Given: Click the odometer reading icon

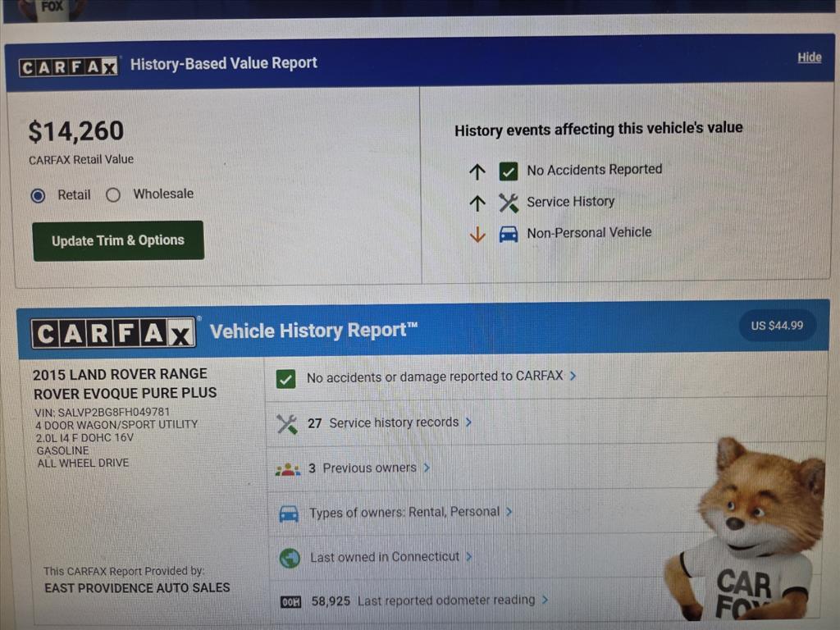Looking at the screenshot, I should tap(291, 602).
